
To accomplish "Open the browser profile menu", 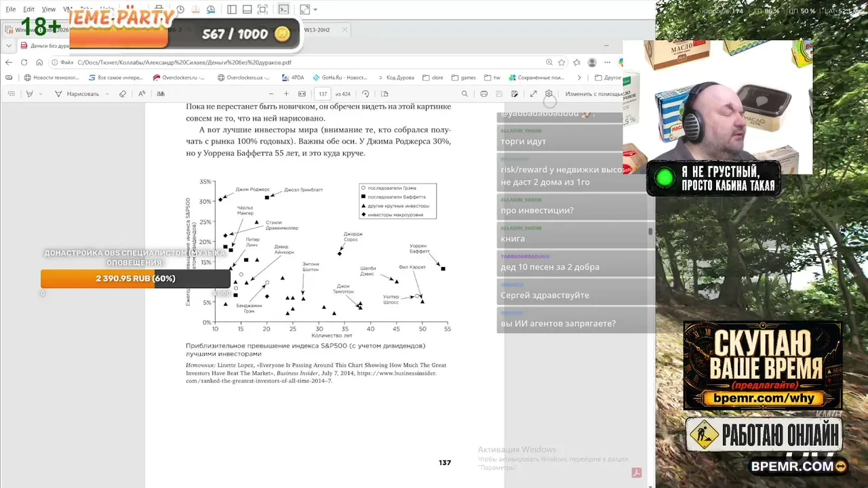I will click(592, 62).
